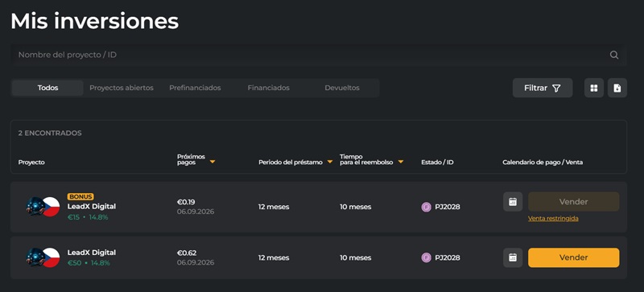The height and width of the screenshot is (292, 644).
Task: Click €0.62 next payment amount
Action: coord(187,253)
